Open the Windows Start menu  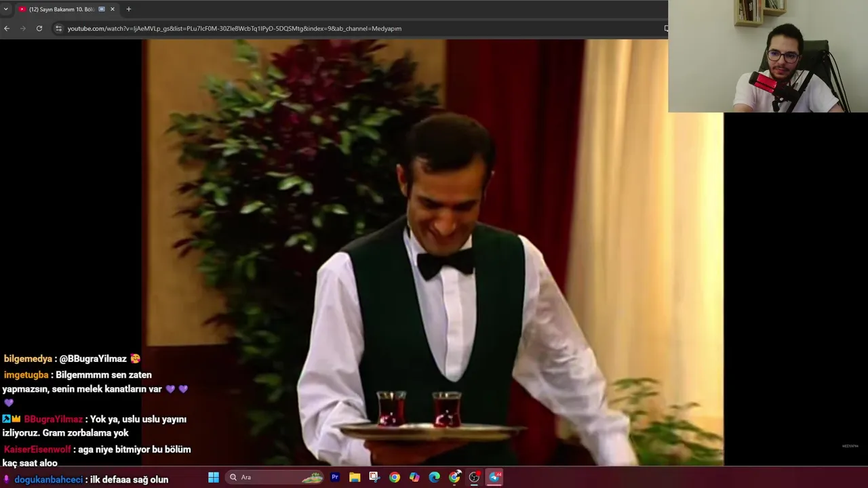pyautogui.click(x=214, y=477)
